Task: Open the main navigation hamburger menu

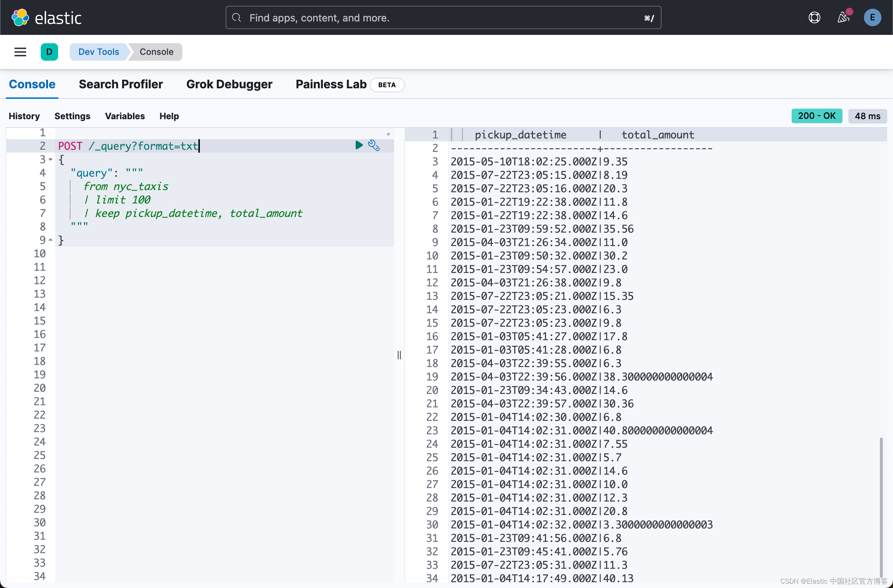Action: point(20,52)
